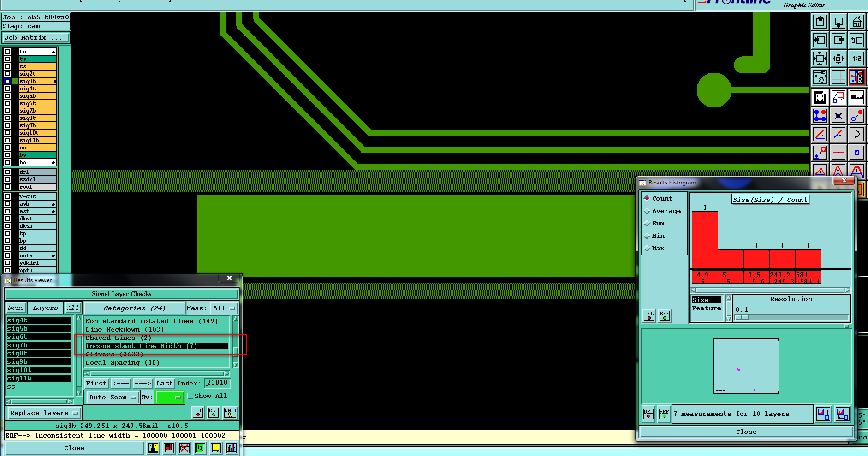
Task: Click the First button
Action: pos(96,383)
